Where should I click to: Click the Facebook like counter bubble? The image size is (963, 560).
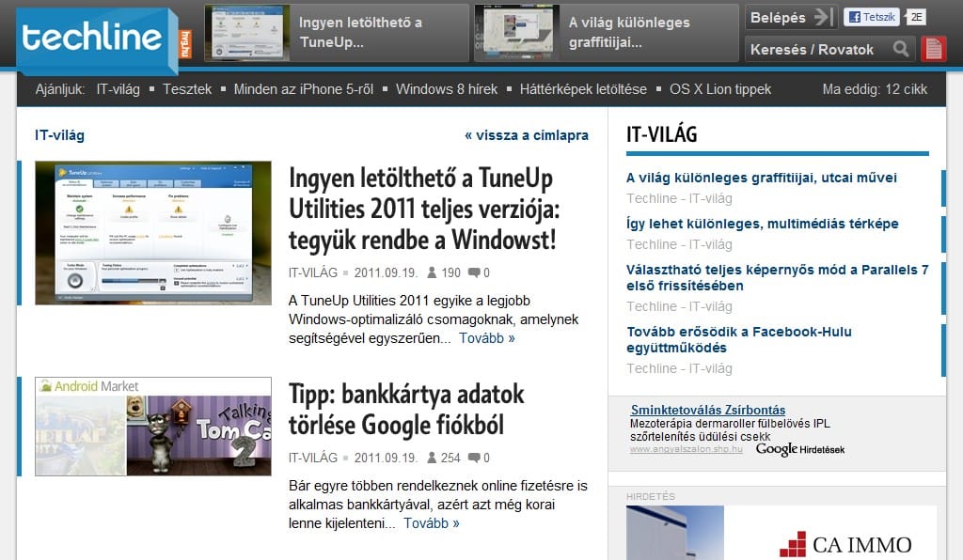click(915, 17)
